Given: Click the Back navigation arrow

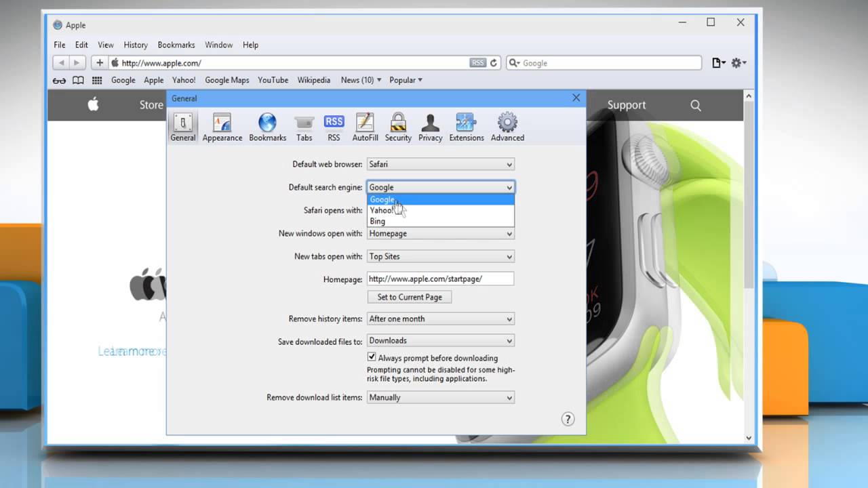Looking at the screenshot, I should coord(62,63).
